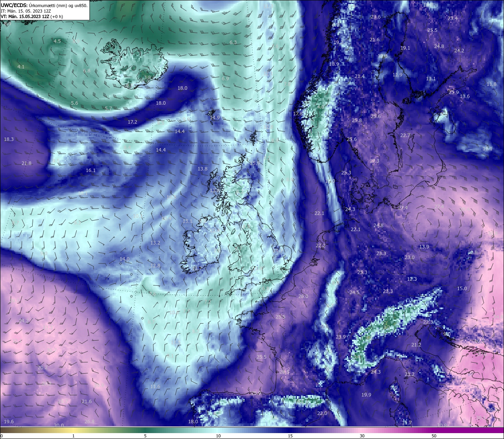Select the '16.1' value label
Screen dimensions: 504x439
[91, 170]
